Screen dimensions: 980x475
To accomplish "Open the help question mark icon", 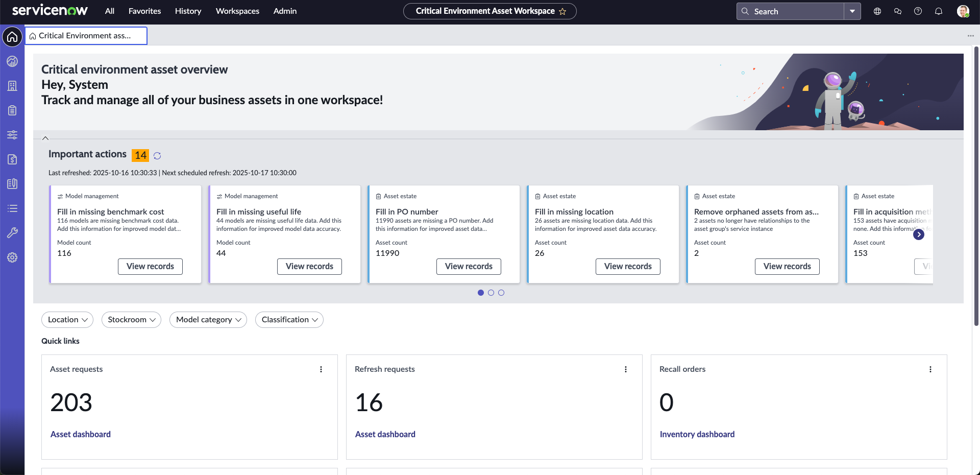I will (x=918, y=11).
